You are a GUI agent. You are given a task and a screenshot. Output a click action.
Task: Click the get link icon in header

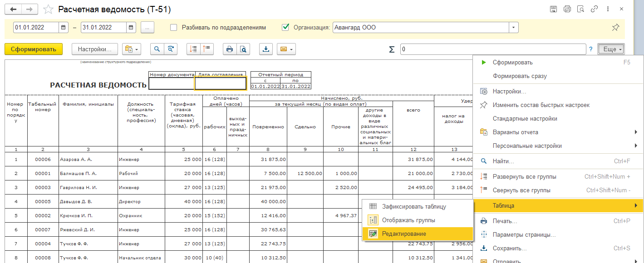click(594, 9)
